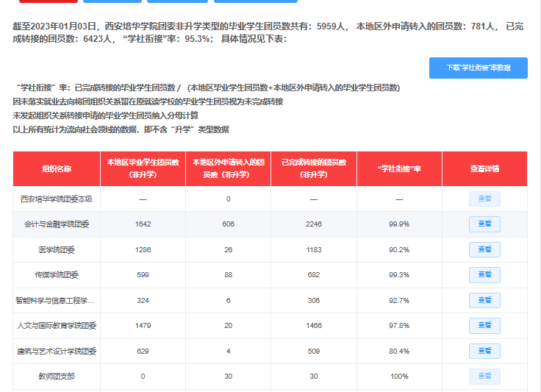The image size is (541, 392).
Task: Click 查看 in the 教师团支部 row
Action: [x=484, y=377]
